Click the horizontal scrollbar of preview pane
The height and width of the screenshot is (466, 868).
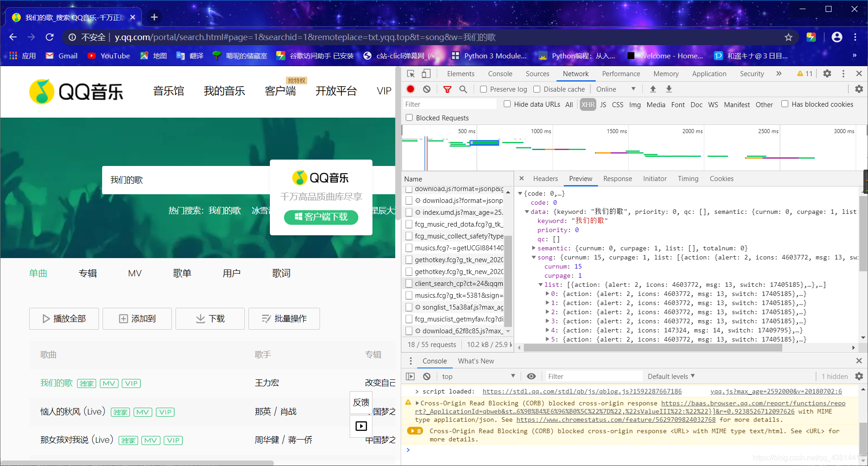[653, 348]
